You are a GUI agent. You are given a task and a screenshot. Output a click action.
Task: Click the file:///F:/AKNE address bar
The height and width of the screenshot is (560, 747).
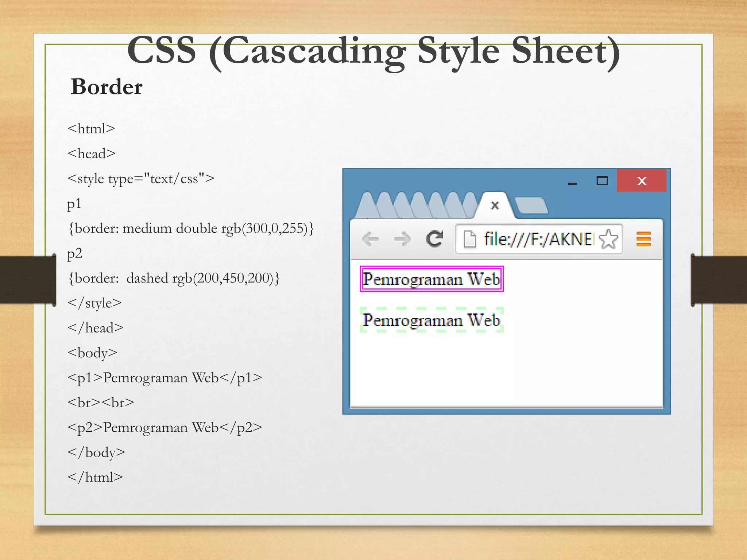pyautogui.click(x=538, y=239)
